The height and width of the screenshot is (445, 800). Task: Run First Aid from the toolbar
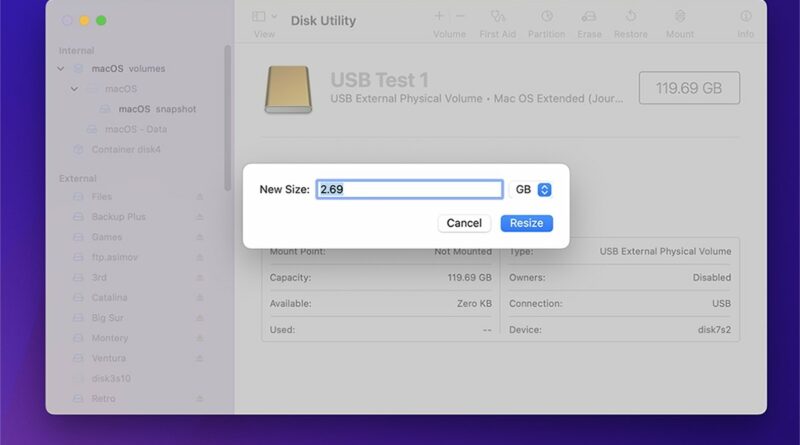tap(497, 17)
